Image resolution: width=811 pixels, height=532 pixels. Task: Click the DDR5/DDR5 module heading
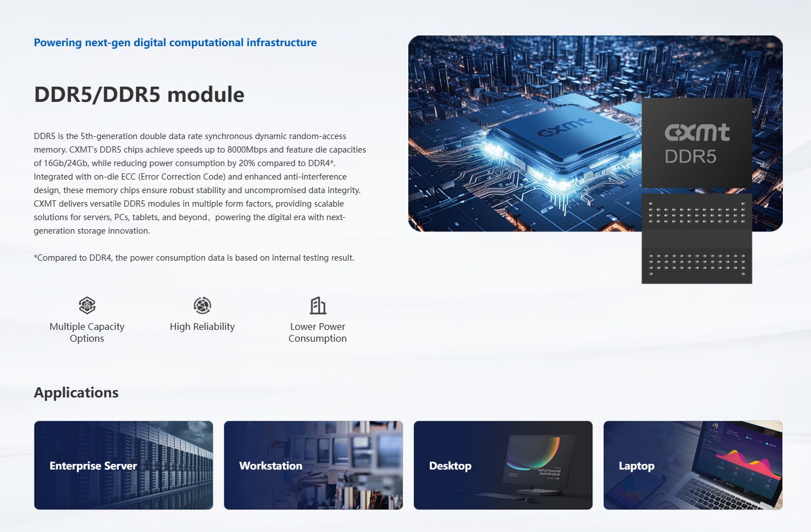[x=139, y=95]
